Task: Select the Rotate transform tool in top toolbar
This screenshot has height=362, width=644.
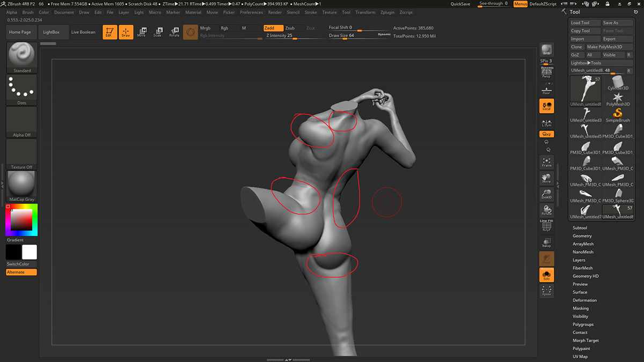Action: tap(174, 32)
